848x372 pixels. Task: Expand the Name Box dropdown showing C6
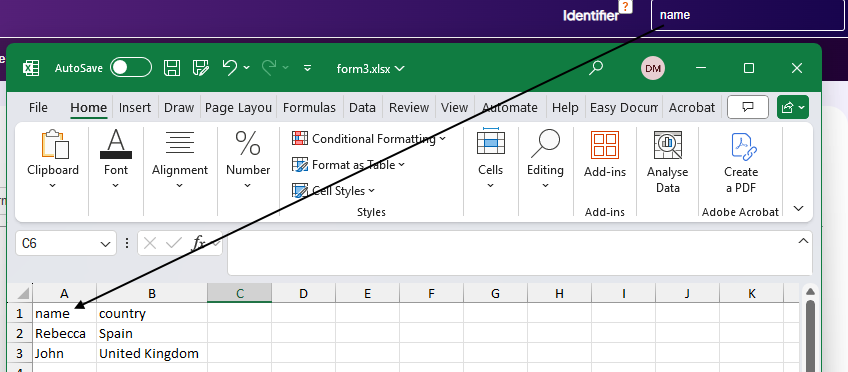tap(105, 244)
